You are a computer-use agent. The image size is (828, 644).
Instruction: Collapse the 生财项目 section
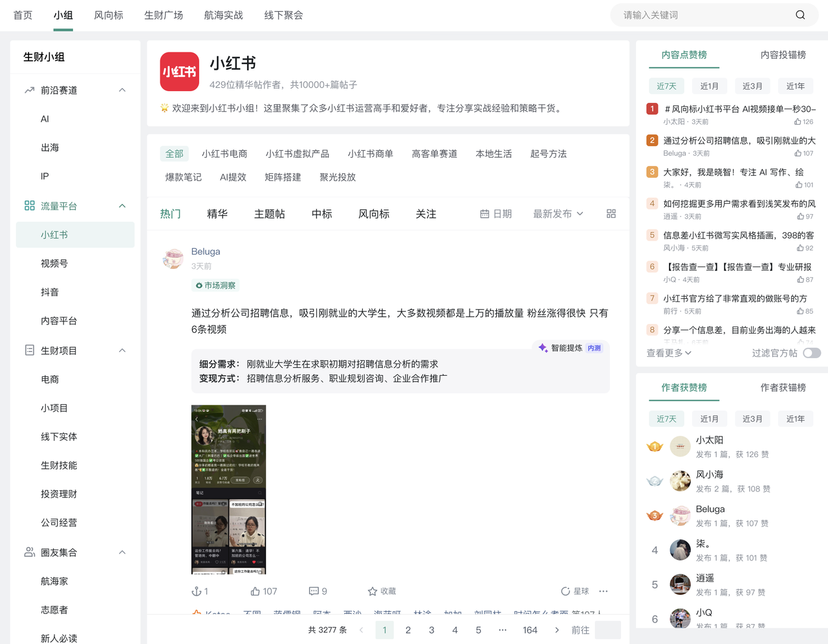(122, 350)
